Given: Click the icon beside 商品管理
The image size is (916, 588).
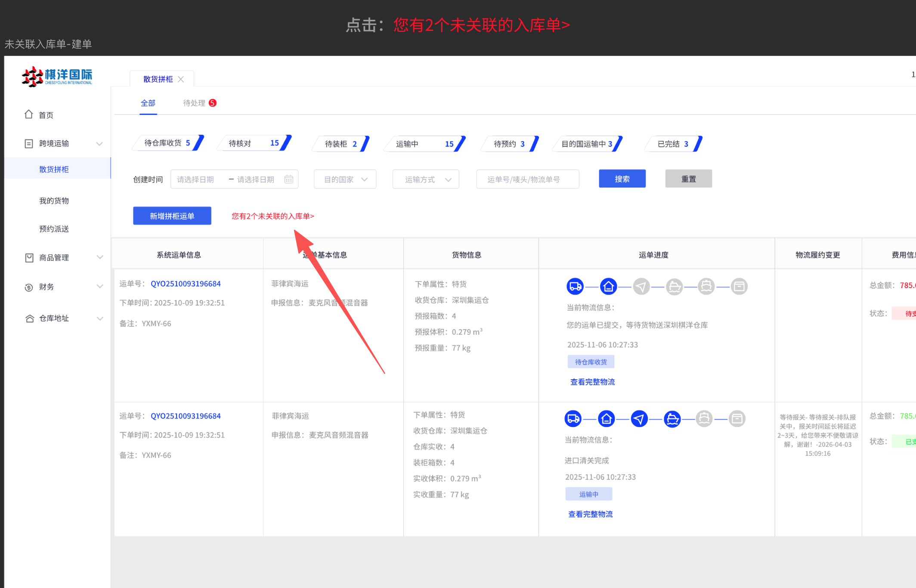Looking at the screenshot, I should (x=29, y=258).
